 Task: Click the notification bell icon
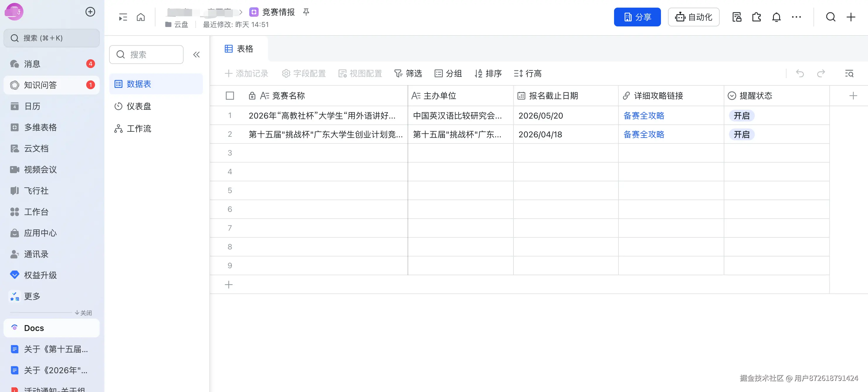point(776,17)
